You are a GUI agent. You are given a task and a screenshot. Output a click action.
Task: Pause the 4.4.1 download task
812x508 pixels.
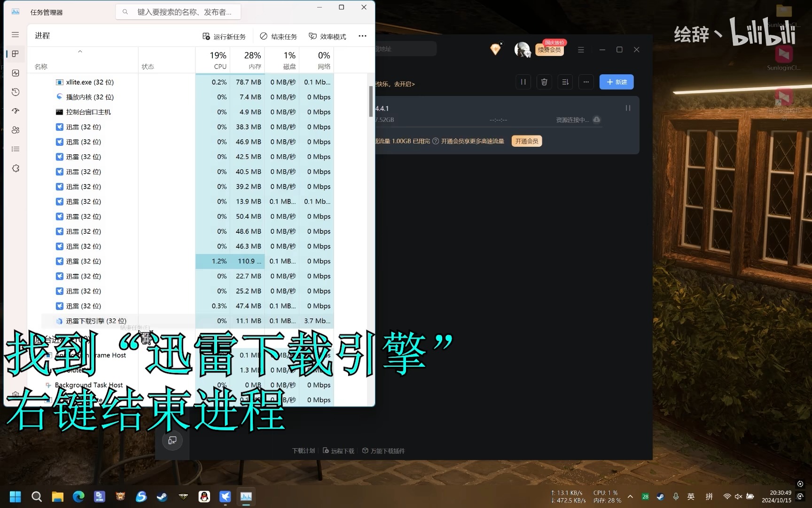pyautogui.click(x=628, y=108)
